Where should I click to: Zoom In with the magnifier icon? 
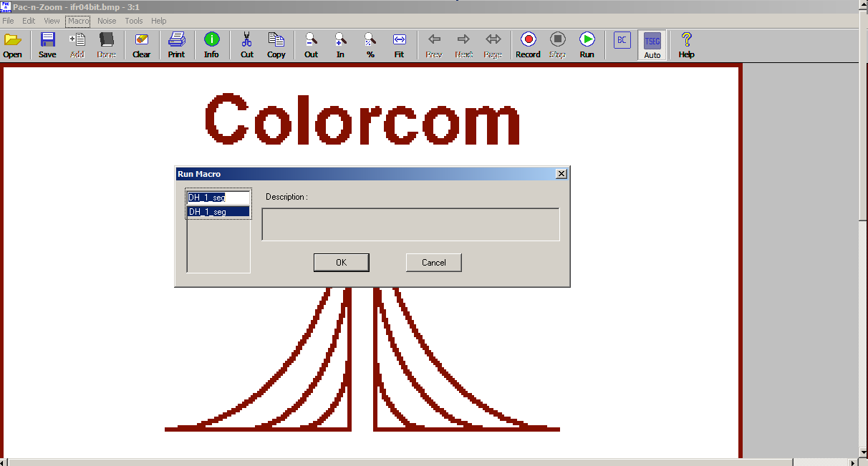pyautogui.click(x=341, y=45)
